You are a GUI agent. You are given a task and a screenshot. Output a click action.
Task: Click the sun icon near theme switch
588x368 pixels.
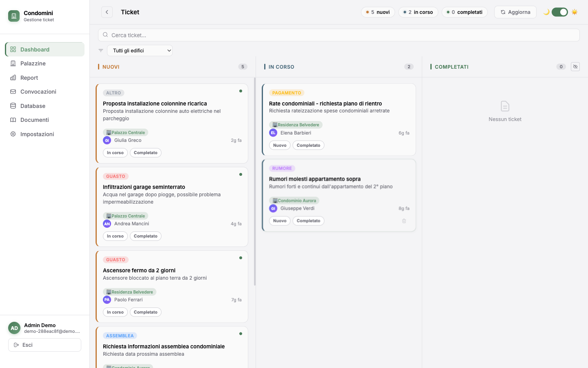[575, 12]
